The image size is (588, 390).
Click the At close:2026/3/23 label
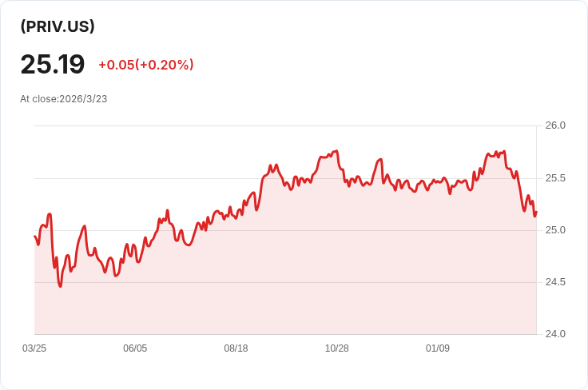click(x=64, y=99)
